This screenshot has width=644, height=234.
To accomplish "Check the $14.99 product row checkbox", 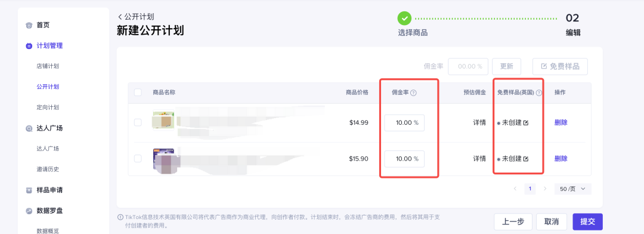I will click(x=138, y=122).
